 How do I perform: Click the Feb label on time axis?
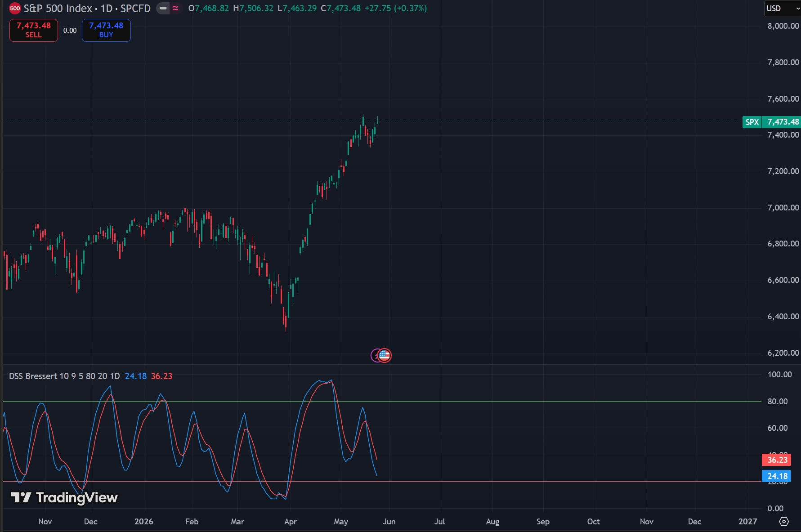[x=192, y=522]
